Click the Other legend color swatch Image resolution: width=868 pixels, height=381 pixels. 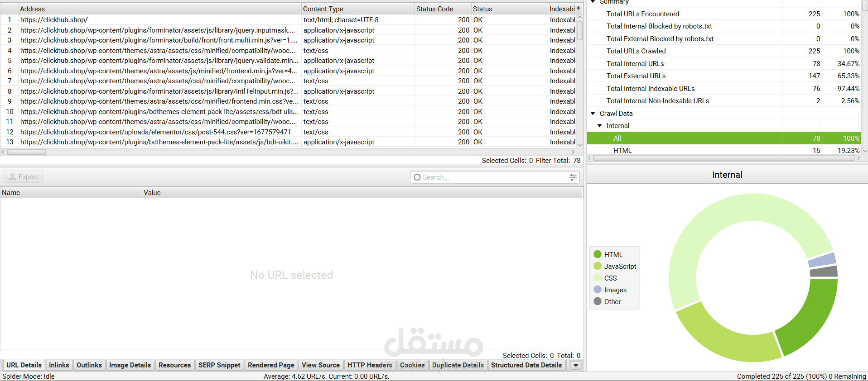click(598, 301)
